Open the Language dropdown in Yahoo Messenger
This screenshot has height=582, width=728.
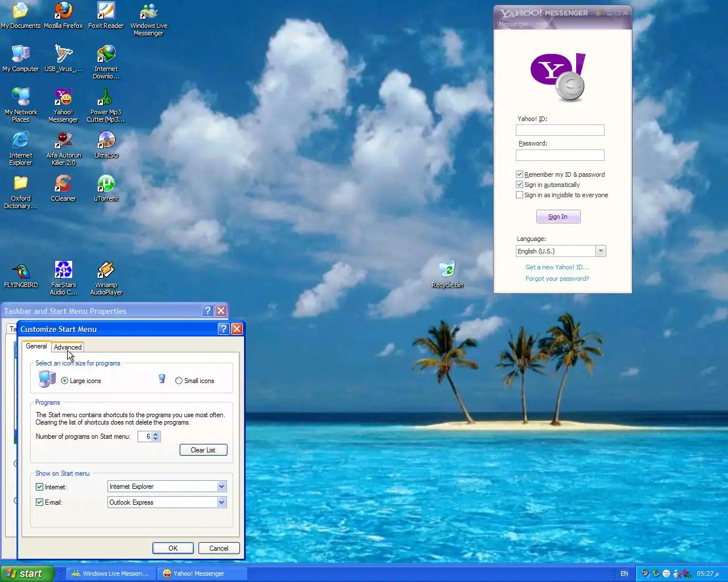tap(601, 251)
